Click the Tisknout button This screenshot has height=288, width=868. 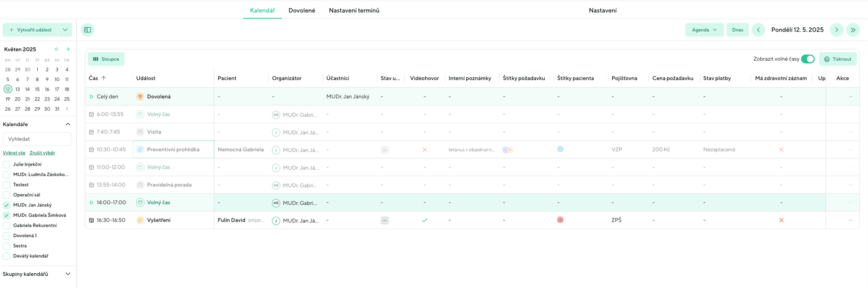(838, 59)
